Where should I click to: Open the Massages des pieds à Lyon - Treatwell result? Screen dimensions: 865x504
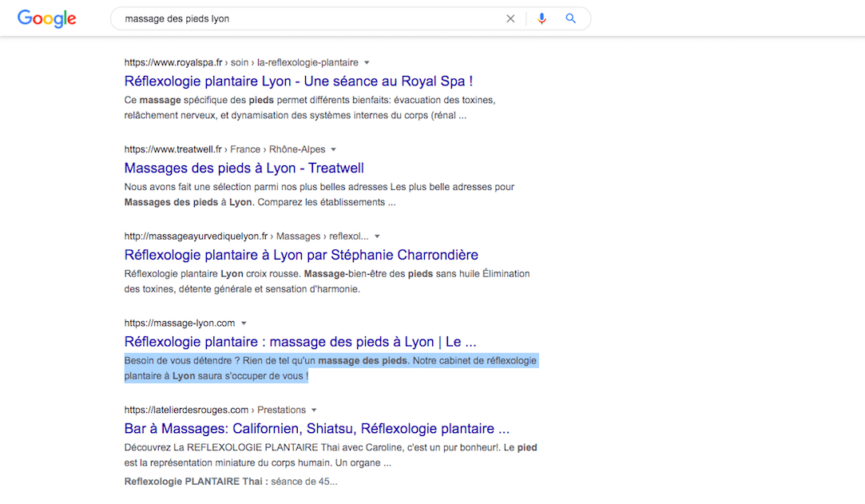point(244,169)
